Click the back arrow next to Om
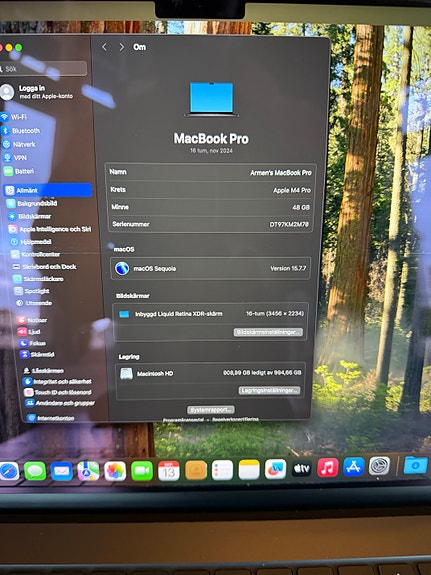Screen dimensions: 431x575 (x=105, y=47)
